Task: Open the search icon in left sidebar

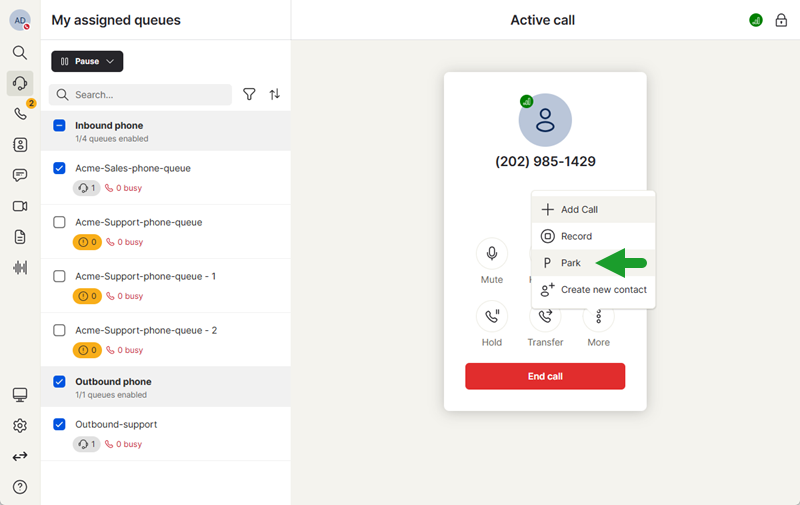Action: (20, 52)
